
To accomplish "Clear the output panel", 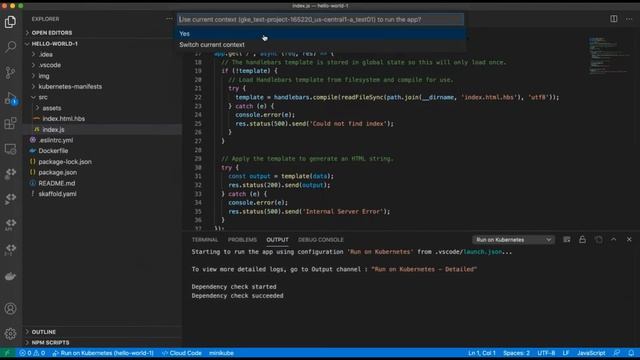I will tap(567, 240).
